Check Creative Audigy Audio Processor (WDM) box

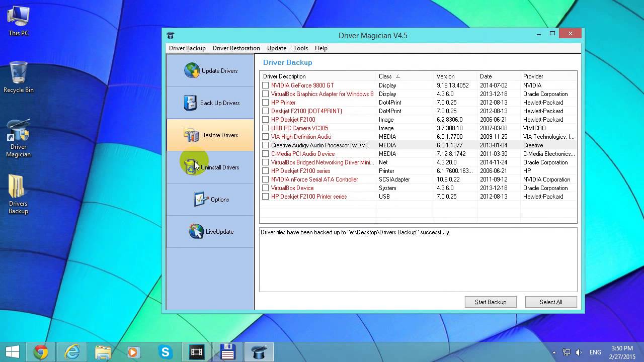tap(265, 145)
